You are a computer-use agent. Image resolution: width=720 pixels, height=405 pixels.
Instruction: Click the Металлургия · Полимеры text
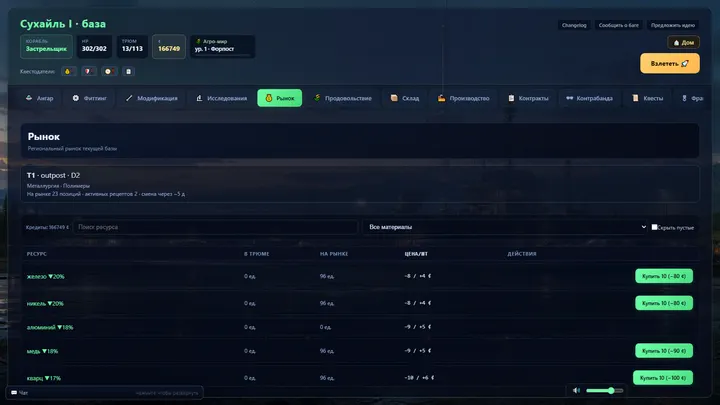tap(58, 186)
